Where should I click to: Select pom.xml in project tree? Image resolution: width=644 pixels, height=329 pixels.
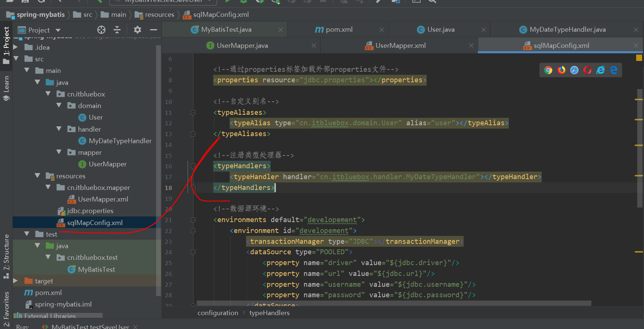click(43, 293)
